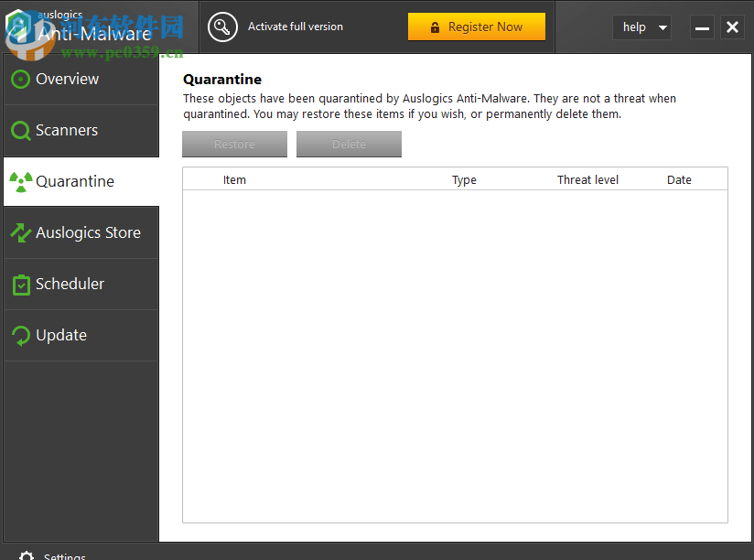The width and height of the screenshot is (754, 560).
Task: Open Scanners using its magnifier icon
Action: pyautogui.click(x=20, y=131)
